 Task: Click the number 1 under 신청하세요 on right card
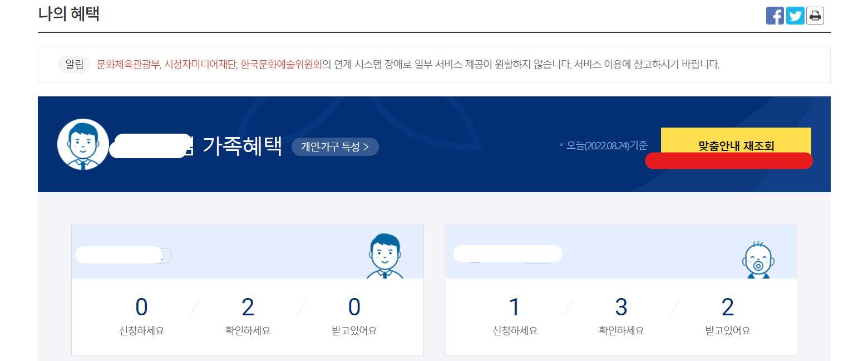pyautogui.click(x=515, y=307)
